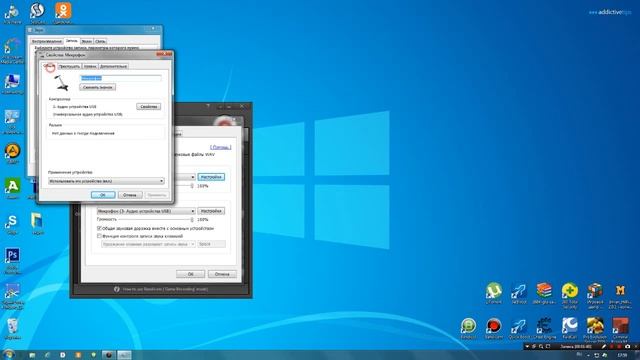Switch to the Listen (Прослушать) tab
The height and width of the screenshot is (360, 640).
pos(69,66)
